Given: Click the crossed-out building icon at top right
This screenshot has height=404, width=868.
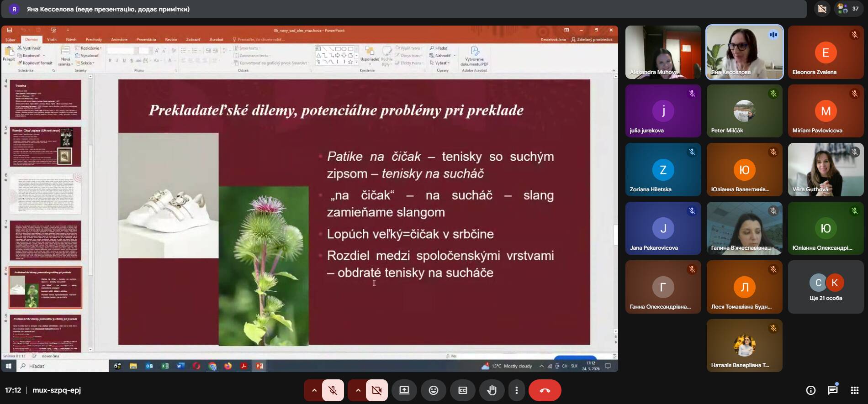Looking at the screenshot, I should 822,9.
